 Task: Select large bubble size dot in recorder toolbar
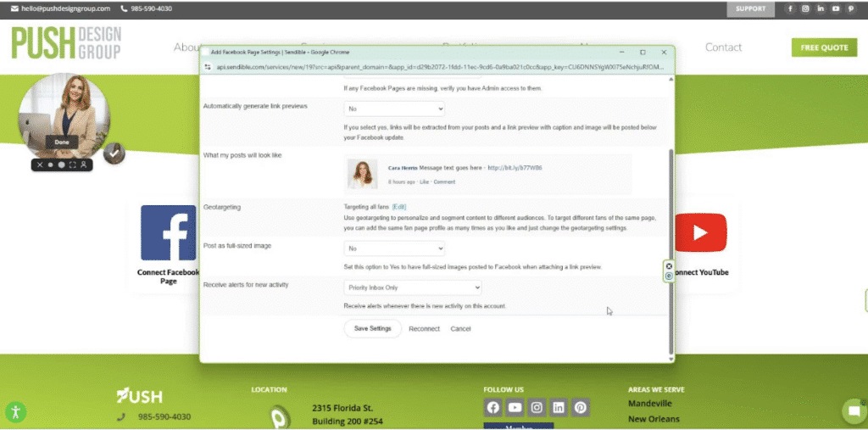pos(61,165)
